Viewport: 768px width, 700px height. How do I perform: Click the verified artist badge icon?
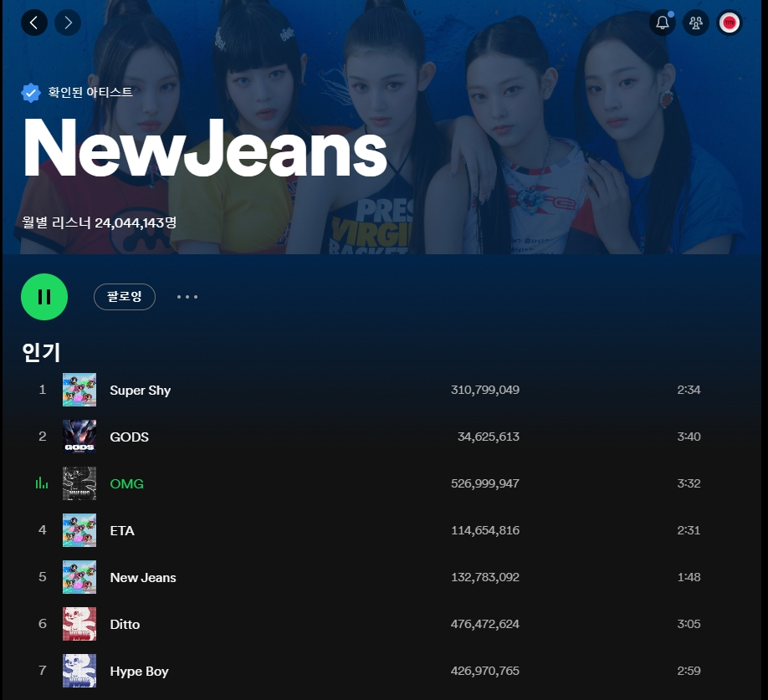(x=30, y=93)
